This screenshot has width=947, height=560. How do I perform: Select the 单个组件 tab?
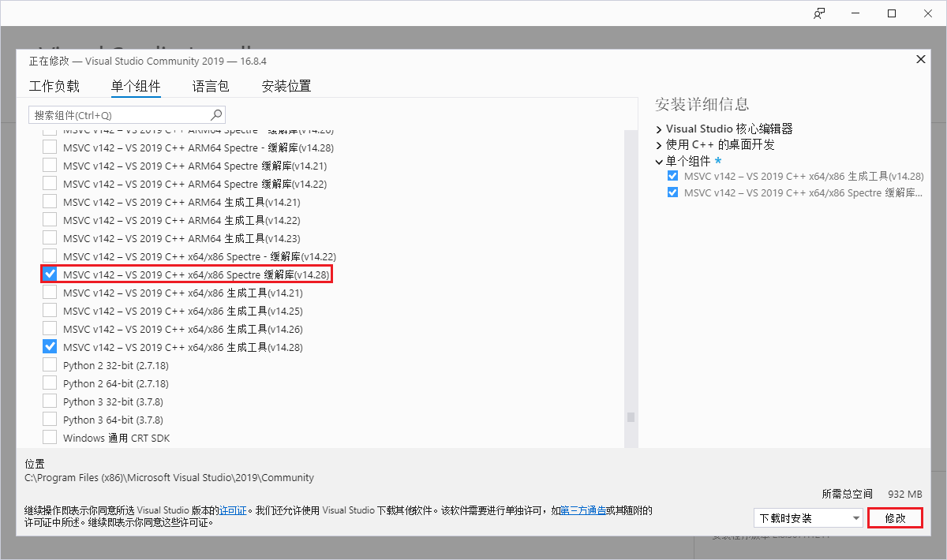(136, 86)
